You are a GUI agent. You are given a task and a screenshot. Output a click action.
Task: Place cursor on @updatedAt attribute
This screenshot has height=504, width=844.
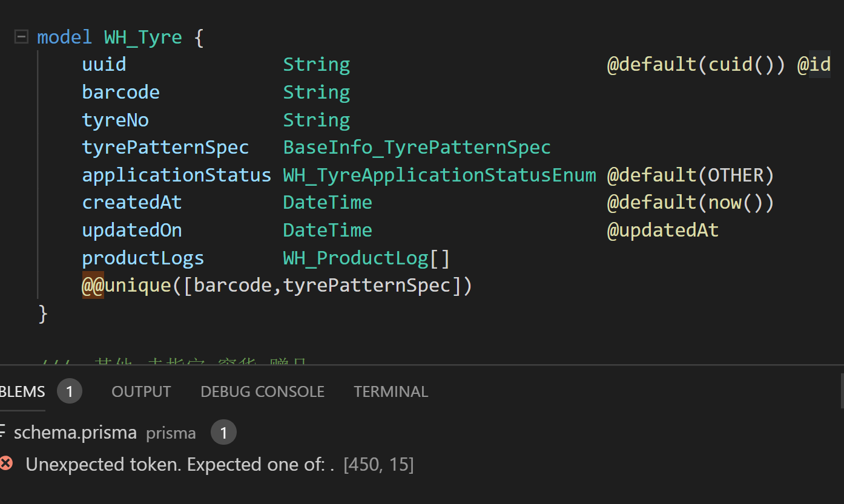tap(662, 230)
